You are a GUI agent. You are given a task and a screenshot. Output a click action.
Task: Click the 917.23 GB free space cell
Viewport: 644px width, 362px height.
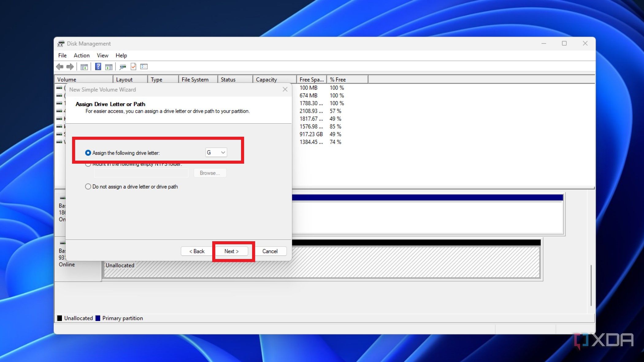tap(311, 134)
